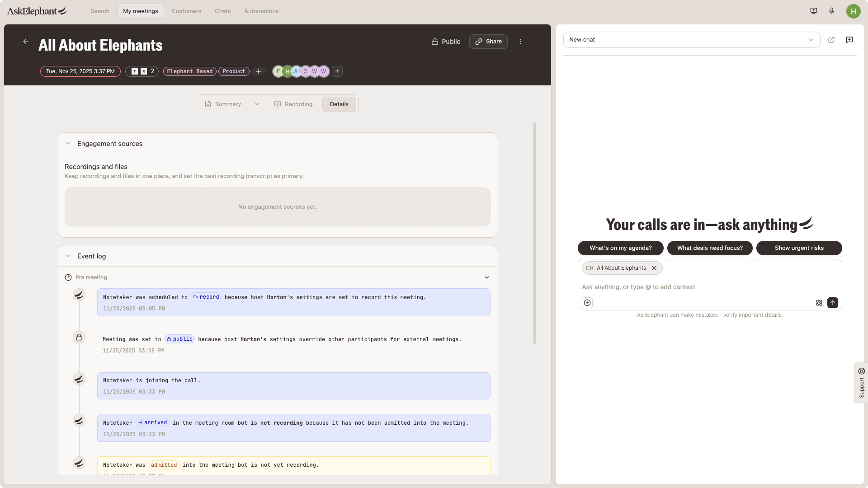Click the details panel vertical scrollbar
868x488 pixels.
tap(535, 233)
